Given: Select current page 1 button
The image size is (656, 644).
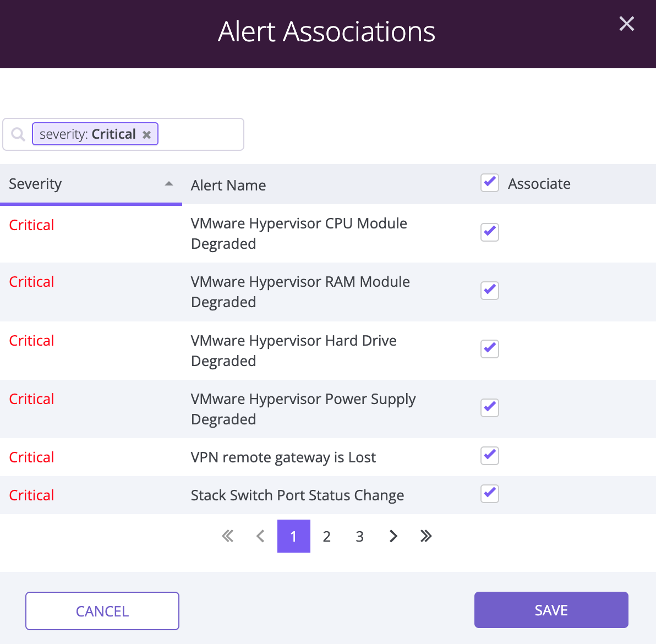Looking at the screenshot, I should (x=294, y=536).
